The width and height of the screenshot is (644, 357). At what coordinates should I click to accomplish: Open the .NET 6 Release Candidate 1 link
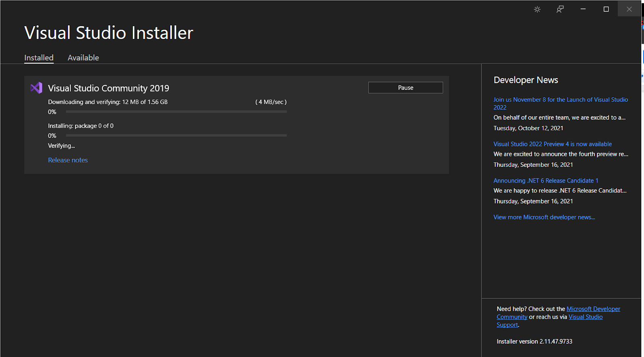(x=546, y=181)
